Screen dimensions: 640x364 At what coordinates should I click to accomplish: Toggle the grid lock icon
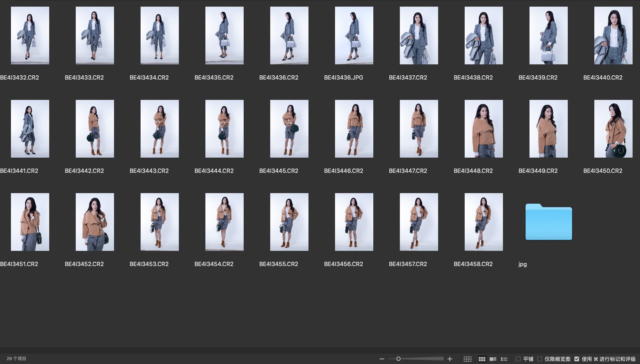(467, 359)
